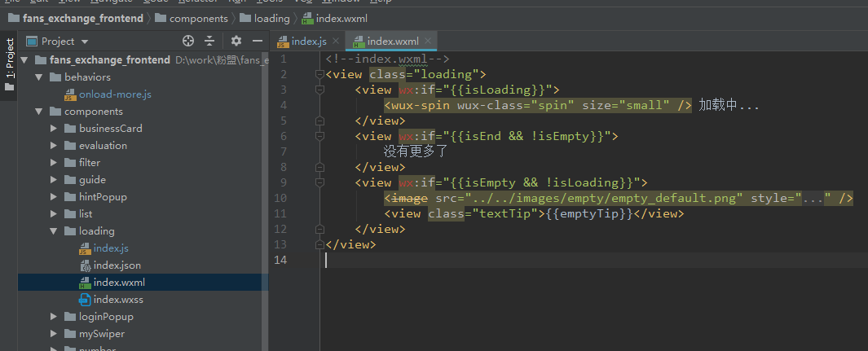Viewport: 868px width, 351px height.
Task: Fold the code block at line 2
Action: (319, 74)
